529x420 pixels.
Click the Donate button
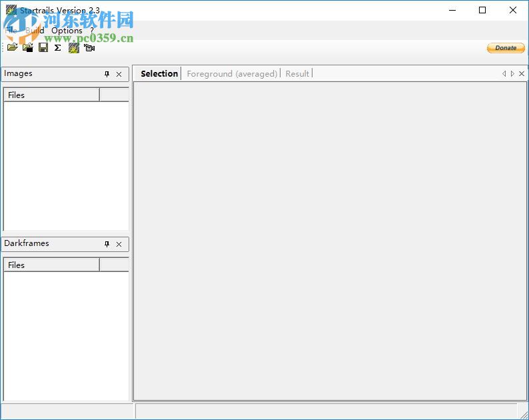[x=506, y=48]
